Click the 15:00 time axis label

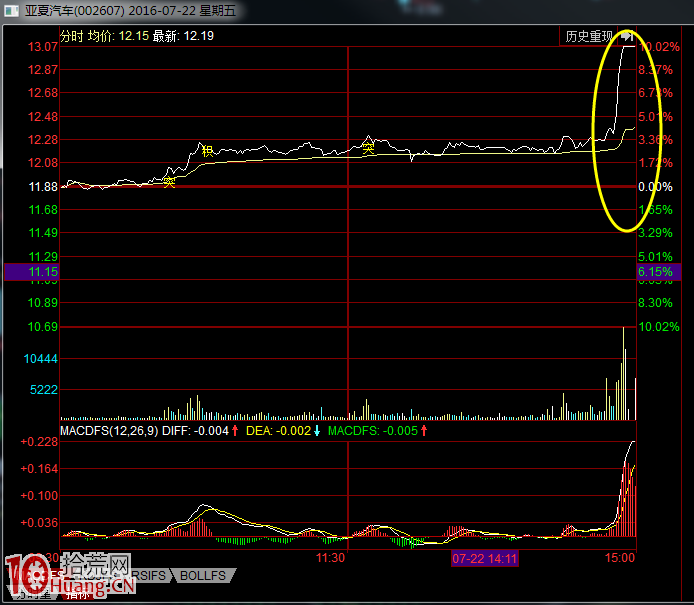[620, 558]
